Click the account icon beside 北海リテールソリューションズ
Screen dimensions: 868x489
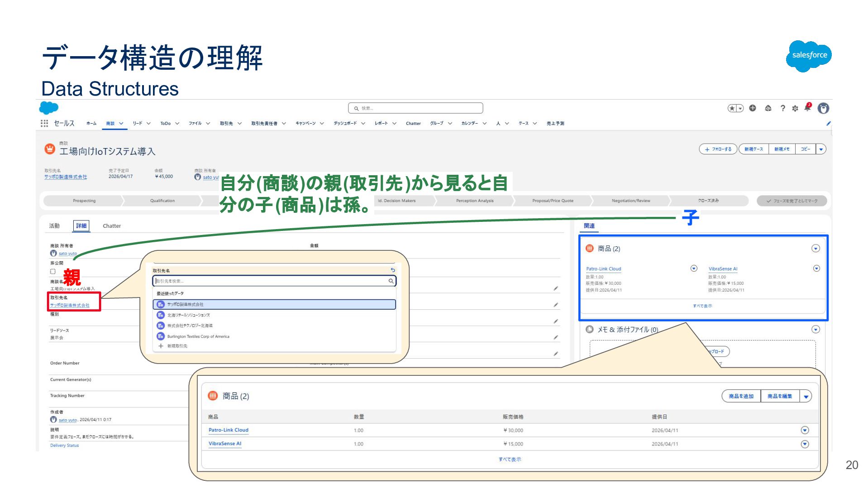160,315
